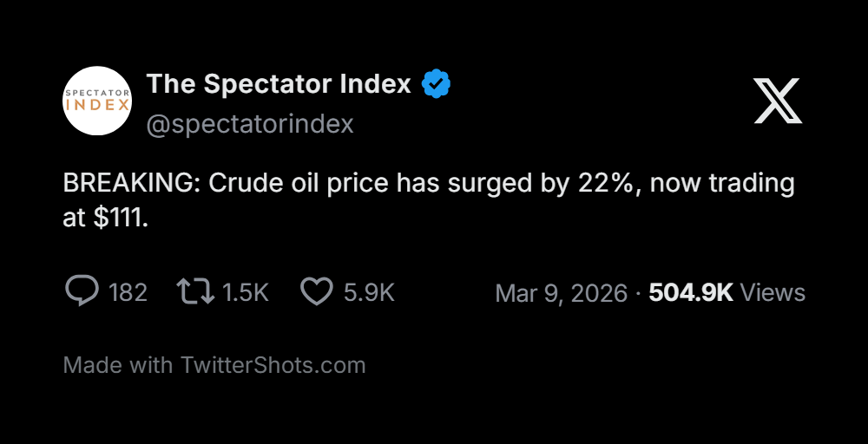Click the heart like icon
868x444 pixels.
click(x=317, y=292)
